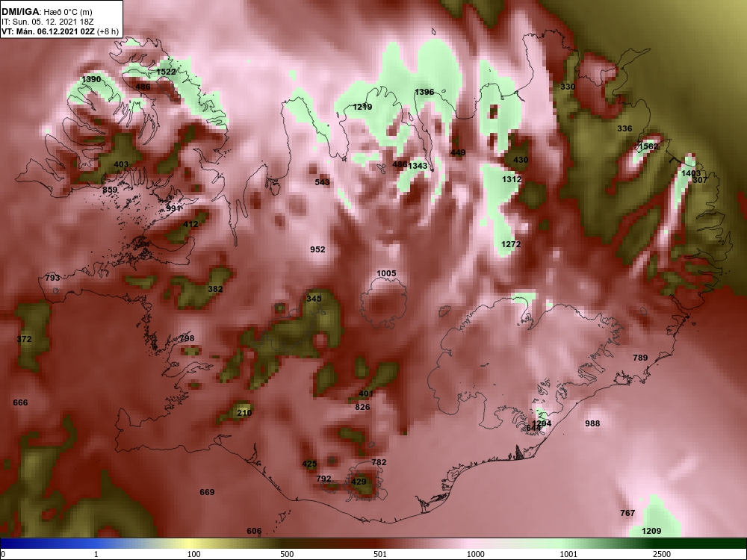The height and width of the screenshot is (560, 747).
Task: Click the 1204 height label
Action: tap(542, 423)
